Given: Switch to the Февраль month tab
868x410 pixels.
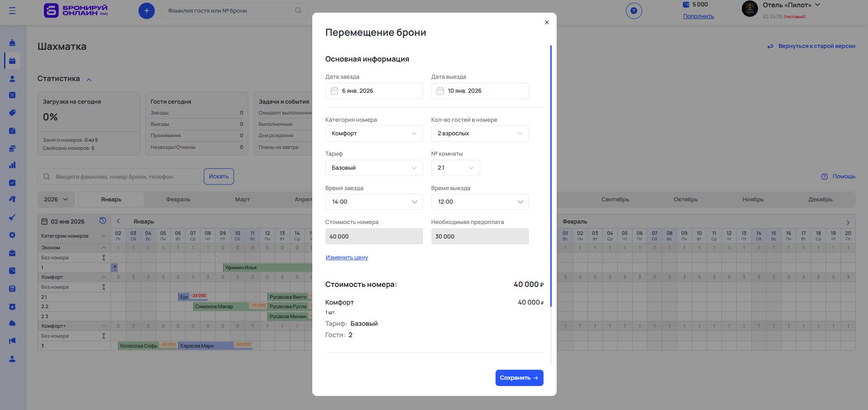Looking at the screenshot, I should [178, 200].
